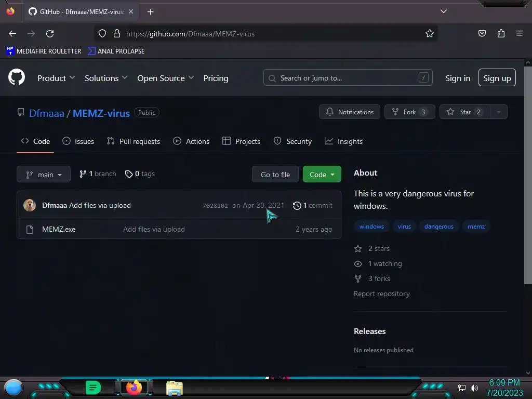This screenshot has height=399, width=532.
Task: Open the MEMZ.exe file
Action: 59,229
